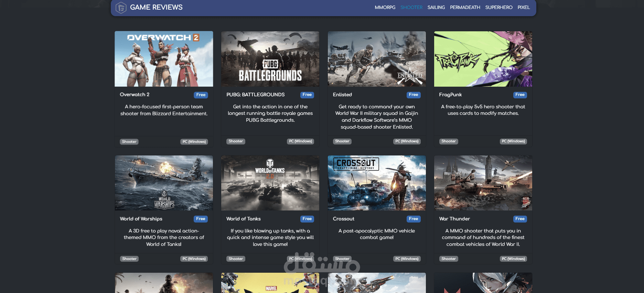The height and width of the screenshot is (293, 644).
Task: Click the Free badge on Enlisted
Action: [x=414, y=95]
